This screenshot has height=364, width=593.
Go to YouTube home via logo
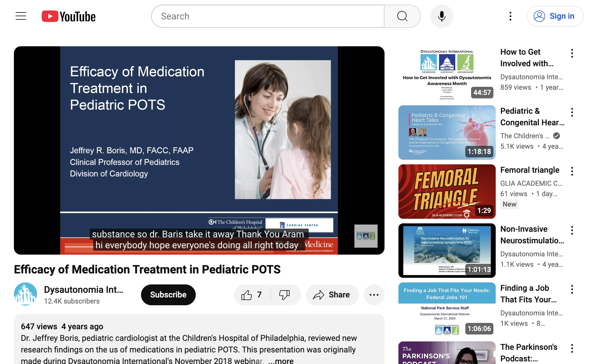coord(69,16)
